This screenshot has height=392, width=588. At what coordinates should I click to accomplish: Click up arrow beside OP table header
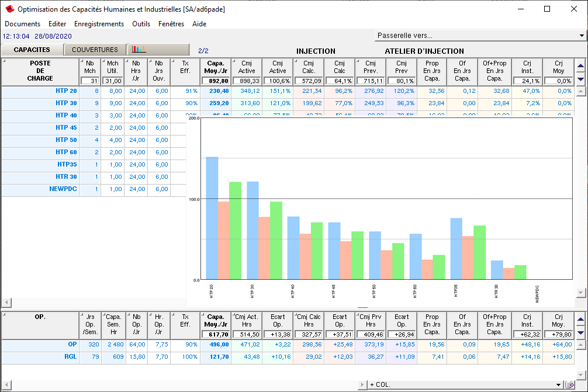click(580, 320)
